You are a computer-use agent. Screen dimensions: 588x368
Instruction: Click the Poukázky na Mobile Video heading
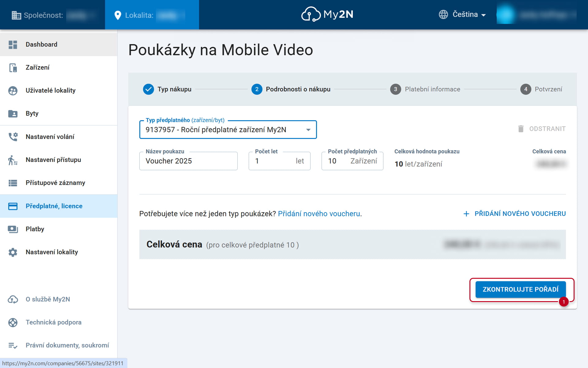(x=221, y=50)
